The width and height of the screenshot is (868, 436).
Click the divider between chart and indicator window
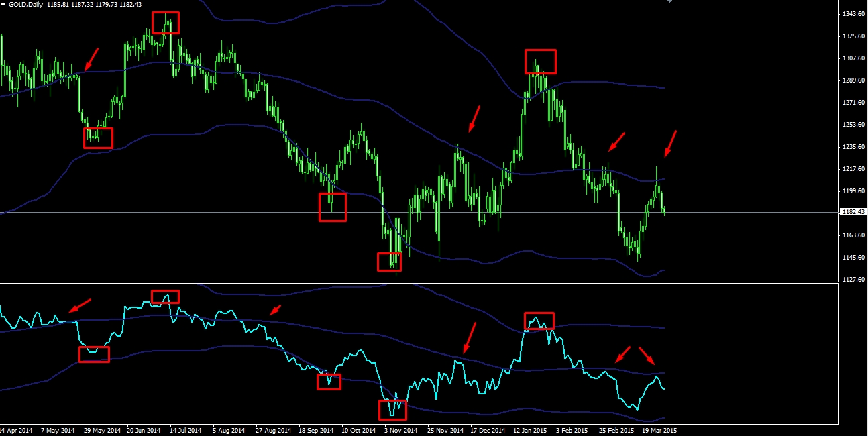point(419,283)
